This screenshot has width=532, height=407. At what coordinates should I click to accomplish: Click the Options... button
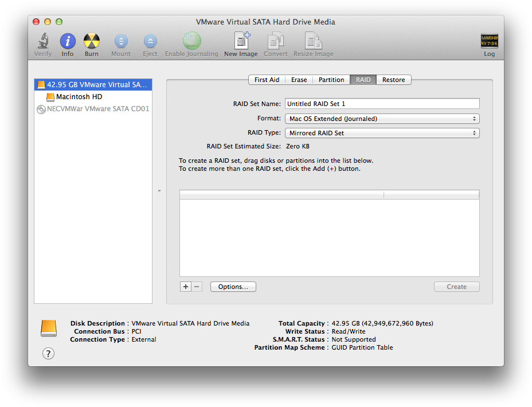[x=233, y=287]
